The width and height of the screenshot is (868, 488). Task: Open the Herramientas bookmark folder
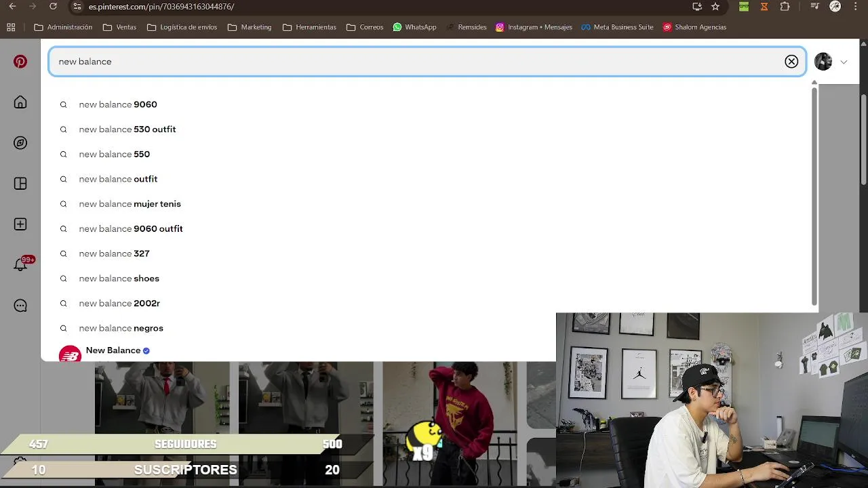[x=309, y=27]
